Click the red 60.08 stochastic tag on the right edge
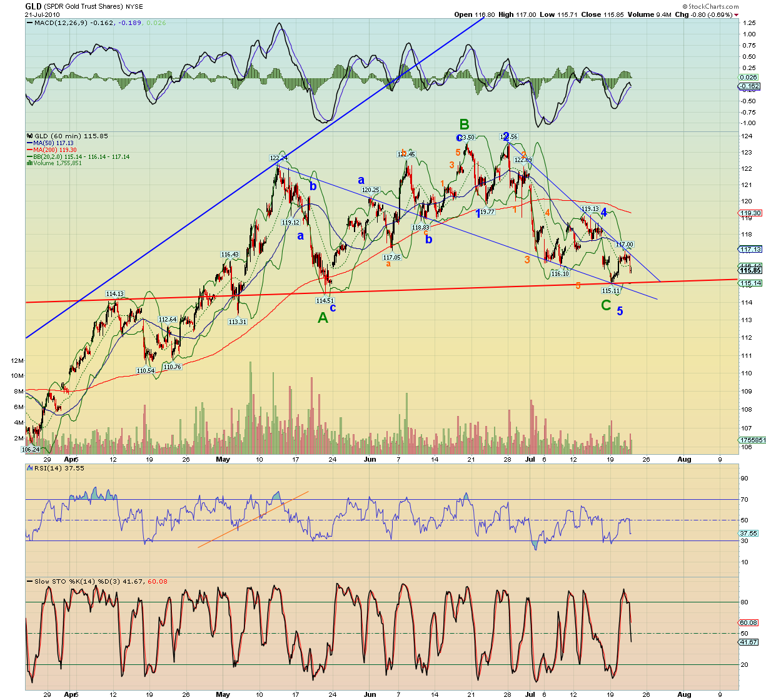Viewport: 766px width, 700px height. pyautogui.click(x=748, y=623)
